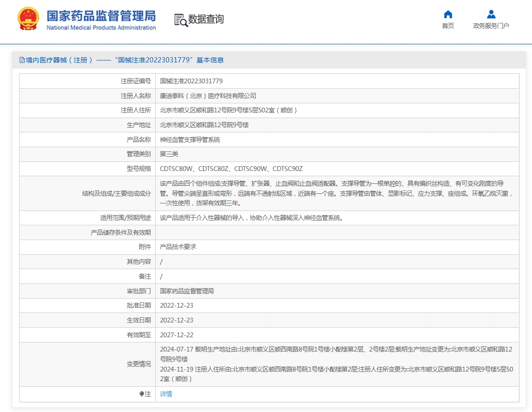
Task: Click the 适用范围 intended use text
Action: click(252, 218)
